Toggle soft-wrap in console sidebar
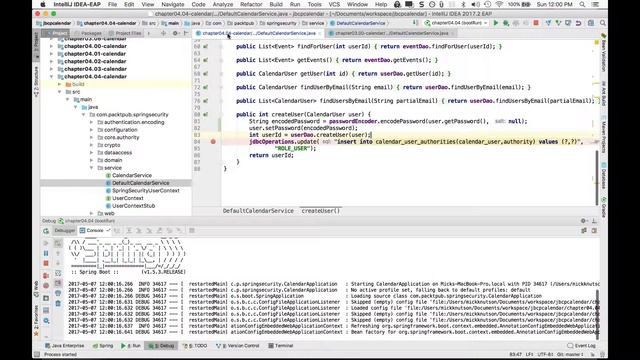 point(58,273)
